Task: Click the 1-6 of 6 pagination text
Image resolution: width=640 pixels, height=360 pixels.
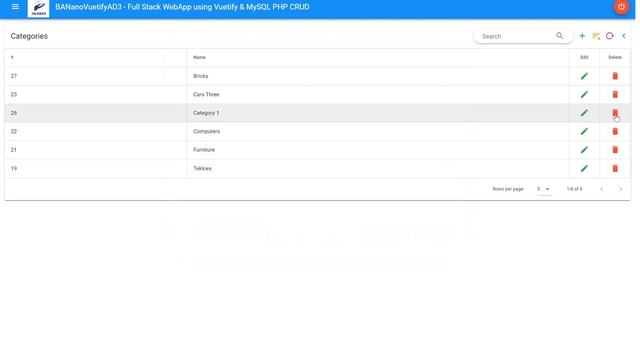Action: [574, 189]
